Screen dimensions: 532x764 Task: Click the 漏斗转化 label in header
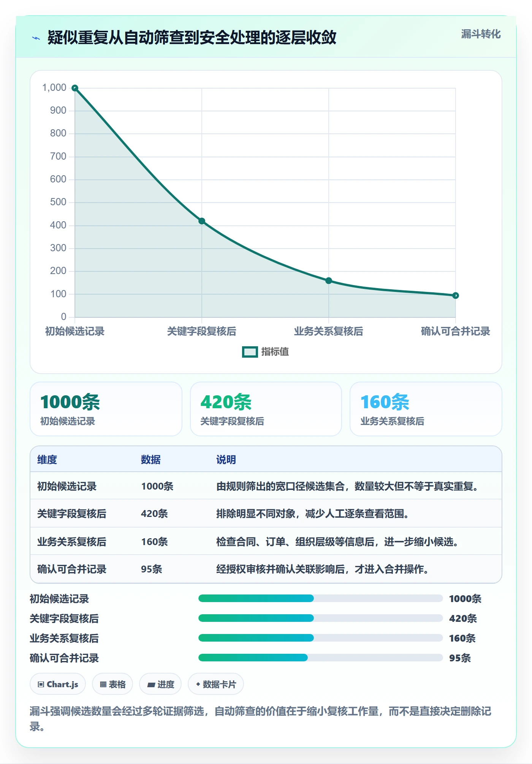tap(481, 34)
